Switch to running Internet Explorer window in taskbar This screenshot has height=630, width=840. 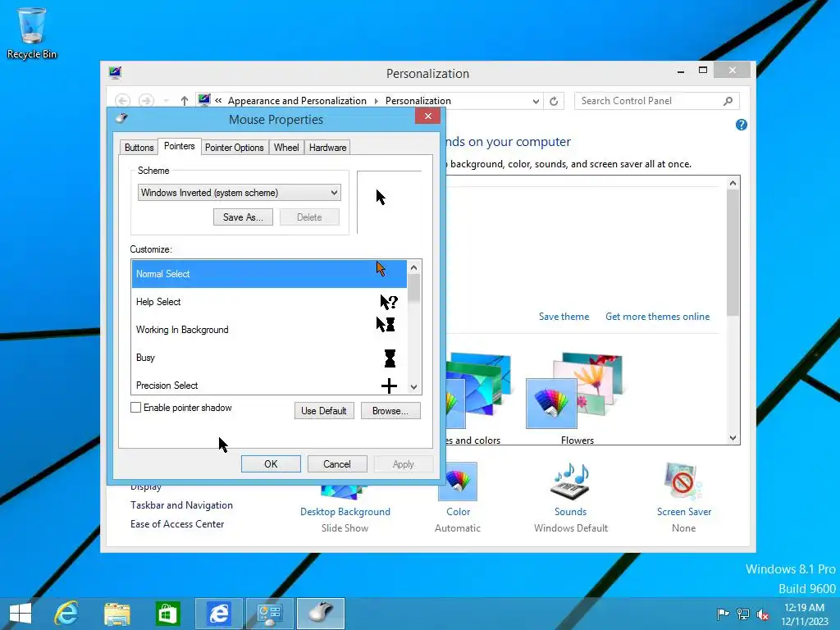(x=218, y=614)
